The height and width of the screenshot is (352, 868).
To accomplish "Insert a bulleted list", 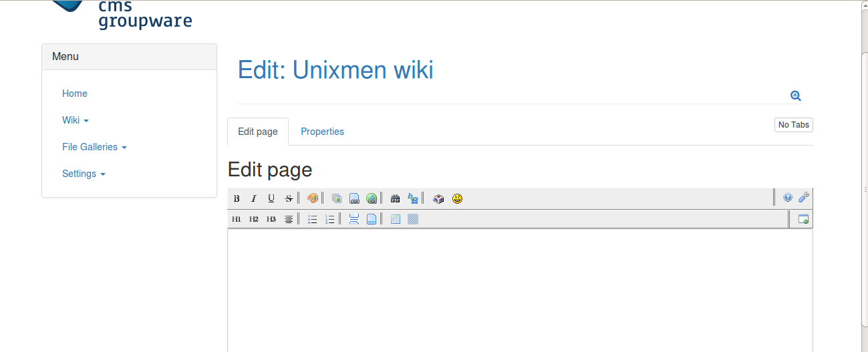I will pyautogui.click(x=312, y=219).
